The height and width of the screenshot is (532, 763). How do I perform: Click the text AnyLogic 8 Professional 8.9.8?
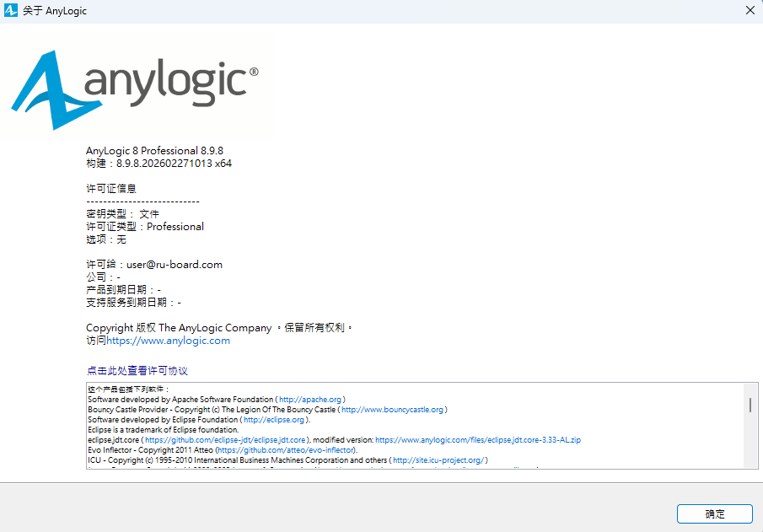155,151
